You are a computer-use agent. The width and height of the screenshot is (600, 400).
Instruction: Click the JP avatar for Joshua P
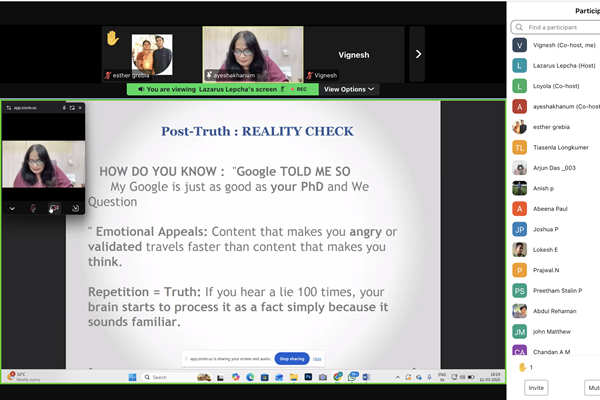point(519,229)
